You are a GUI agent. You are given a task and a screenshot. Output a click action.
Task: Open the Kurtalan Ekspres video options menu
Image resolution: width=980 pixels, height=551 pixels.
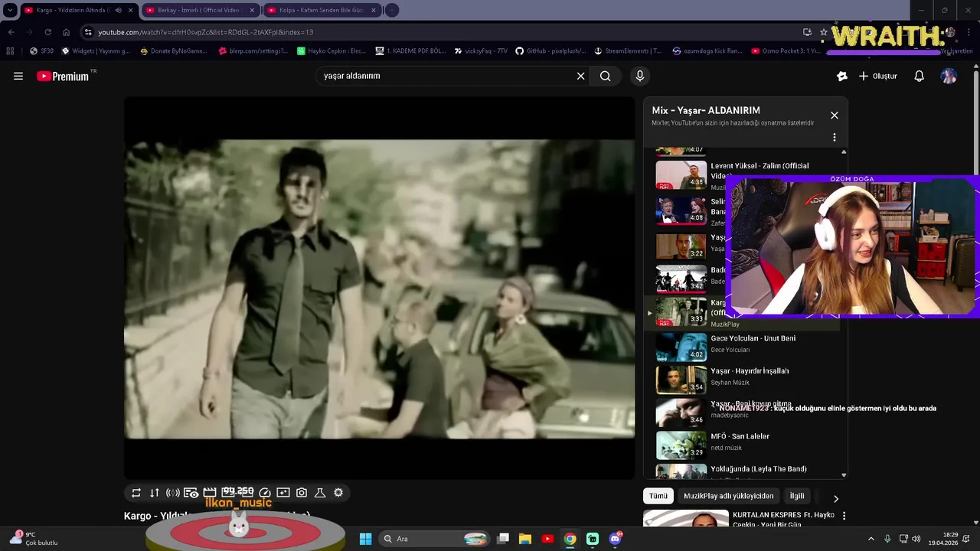click(x=844, y=517)
